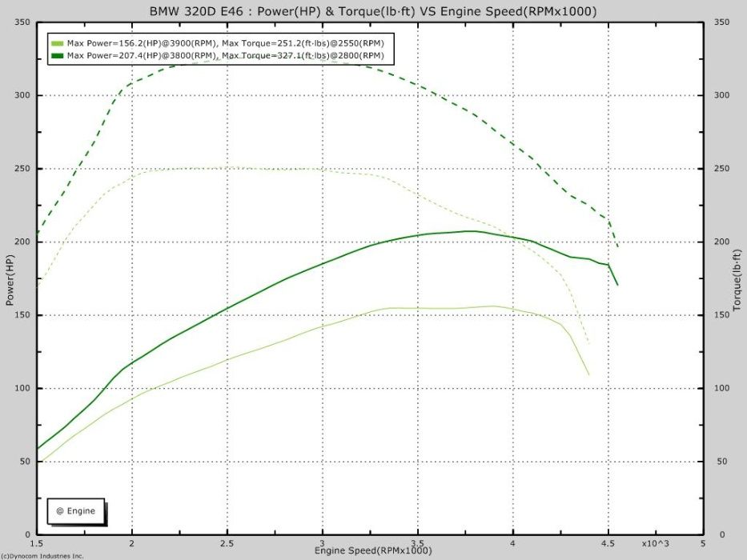The width and height of the screenshot is (747, 560).
Task: Click the 2.5 tick on x-axis
Action: [x=227, y=543]
